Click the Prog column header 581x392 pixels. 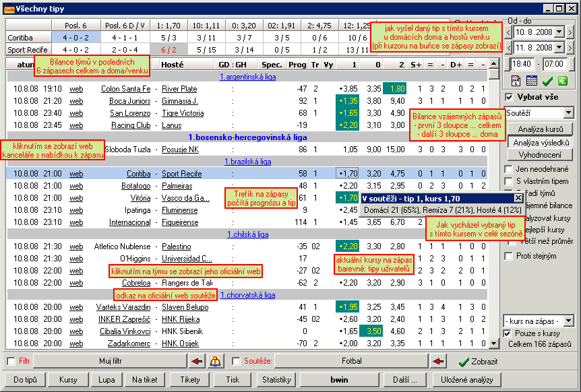pyautogui.click(x=297, y=65)
